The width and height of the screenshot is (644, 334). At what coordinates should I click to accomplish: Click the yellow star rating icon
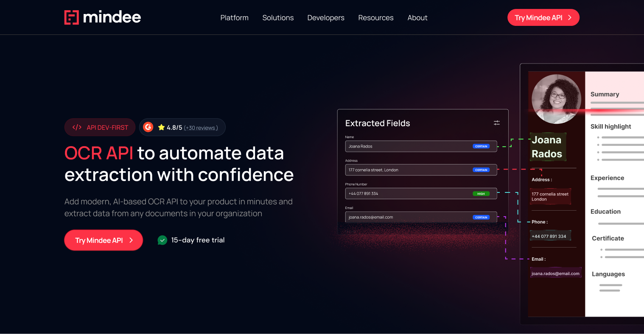161,127
